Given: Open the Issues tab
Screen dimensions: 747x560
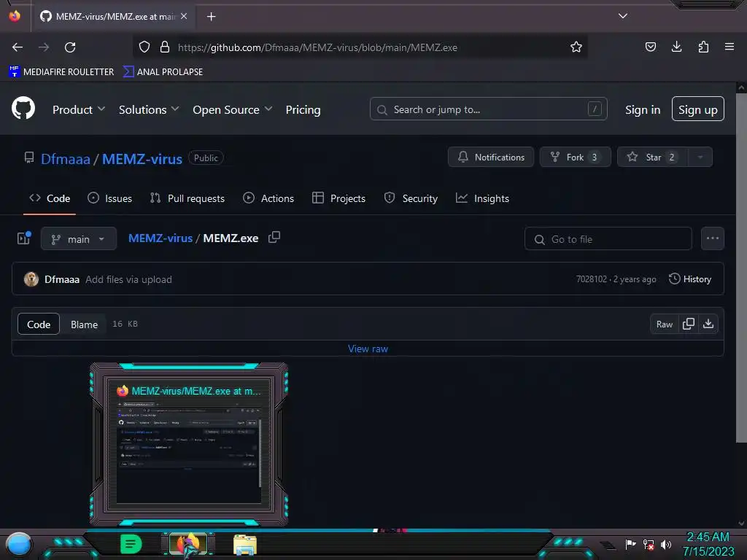Looking at the screenshot, I should (110, 198).
